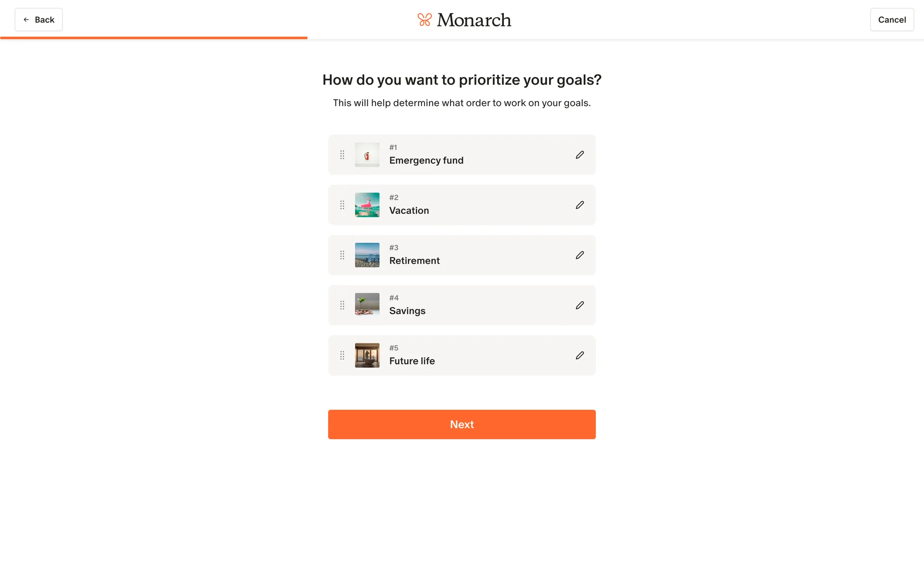The width and height of the screenshot is (924, 578).
Task: Cancel the goal setup flow
Action: click(891, 20)
